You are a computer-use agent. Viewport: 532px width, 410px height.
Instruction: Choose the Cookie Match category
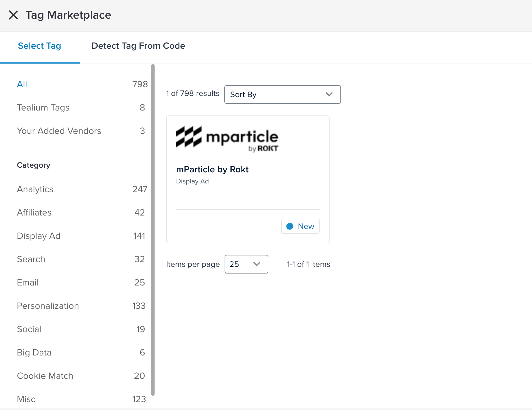45,376
